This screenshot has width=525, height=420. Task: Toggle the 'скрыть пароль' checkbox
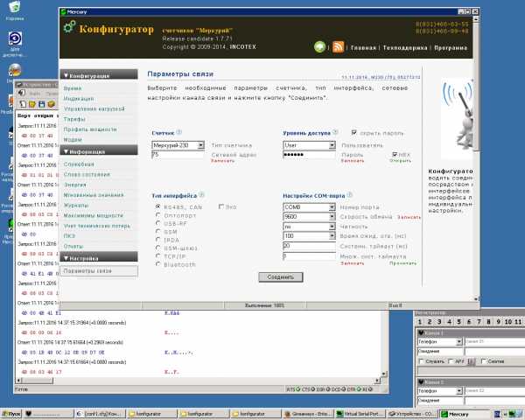pyautogui.click(x=354, y=132)
